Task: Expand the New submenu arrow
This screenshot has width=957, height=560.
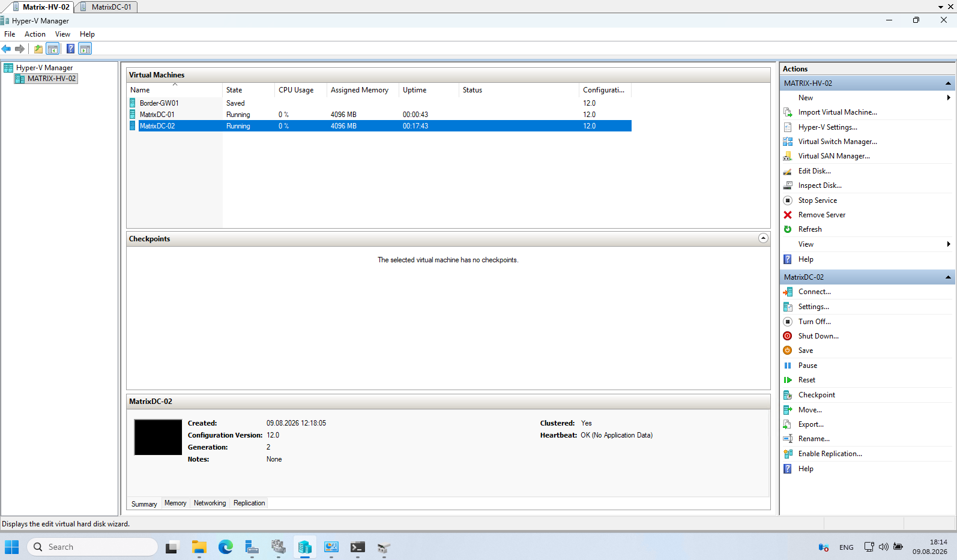Action: click(x=949, y=98)
